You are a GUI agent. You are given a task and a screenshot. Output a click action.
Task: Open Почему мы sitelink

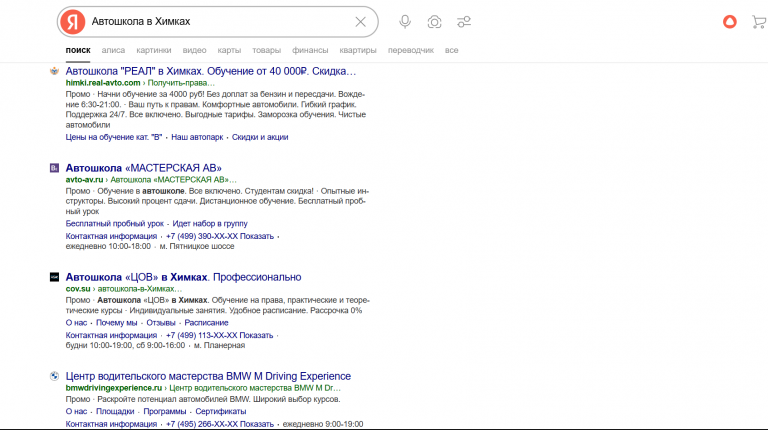point(117,323)
